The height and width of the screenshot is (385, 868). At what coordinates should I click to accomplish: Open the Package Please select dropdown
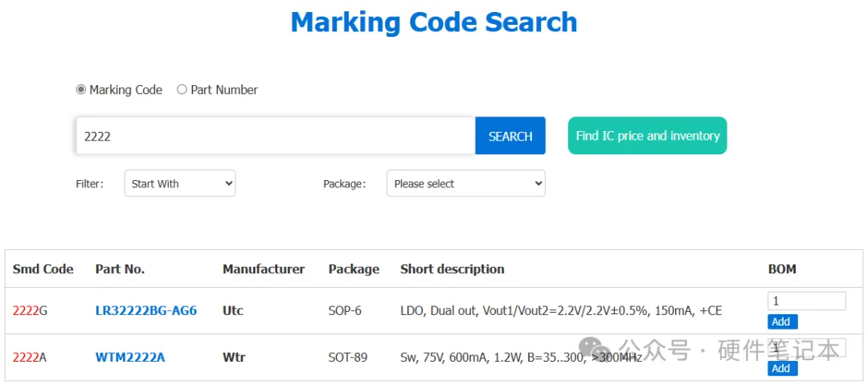465,183
